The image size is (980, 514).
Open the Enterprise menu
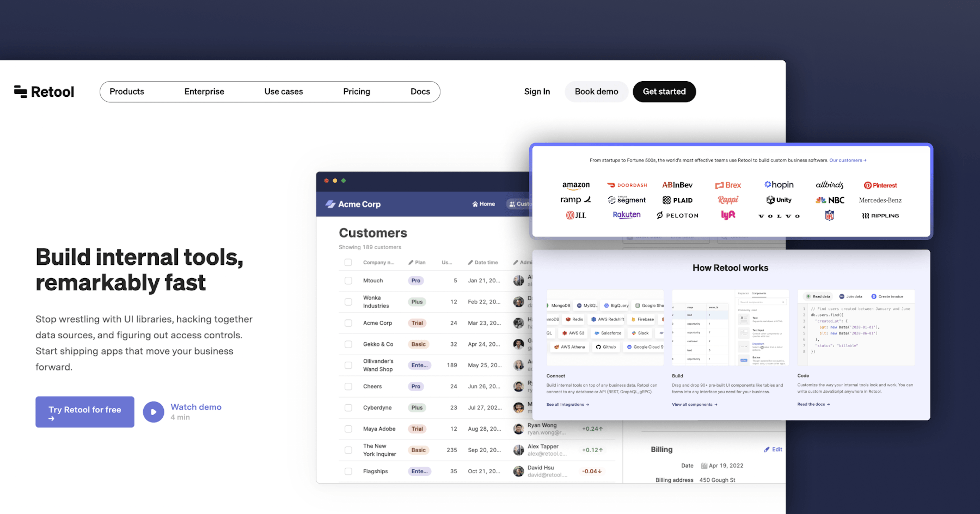204,92
